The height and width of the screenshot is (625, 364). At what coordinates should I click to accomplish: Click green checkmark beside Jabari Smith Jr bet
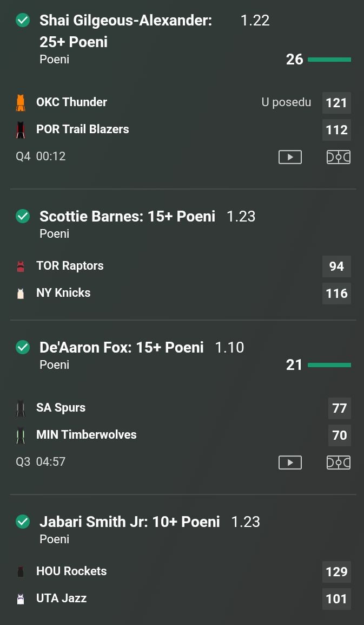pyautogui.click(x=23, y=522)
